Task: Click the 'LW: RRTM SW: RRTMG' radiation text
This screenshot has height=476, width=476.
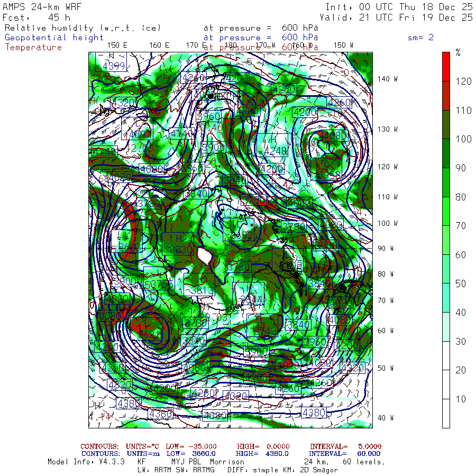Action: coord(176,470)
